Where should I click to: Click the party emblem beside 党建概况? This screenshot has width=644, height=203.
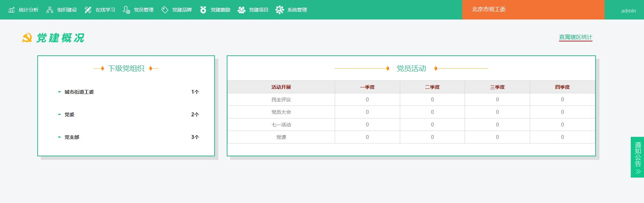click(27, 38)
